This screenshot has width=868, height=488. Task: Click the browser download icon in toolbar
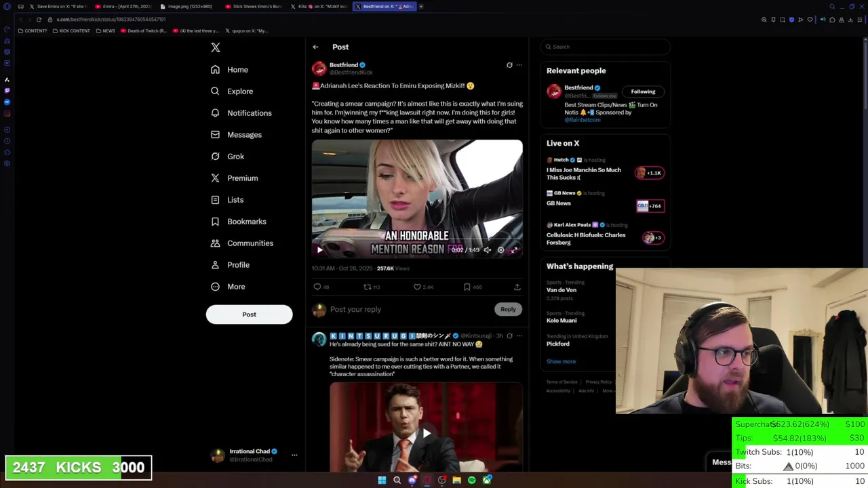(x=851, y=20)
